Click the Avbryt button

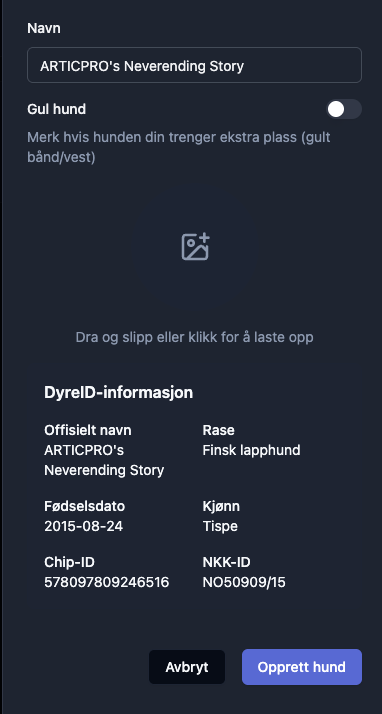tap(187, 667)
